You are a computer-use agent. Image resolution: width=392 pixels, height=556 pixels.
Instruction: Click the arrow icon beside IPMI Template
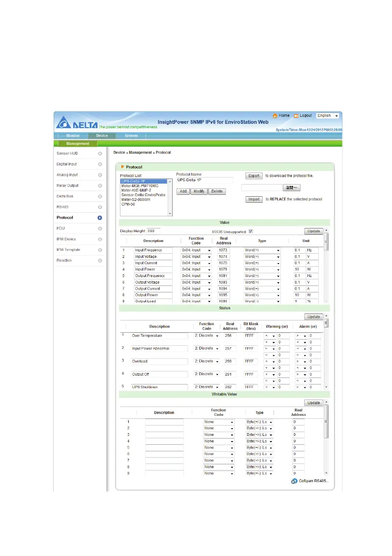point(100,250)
